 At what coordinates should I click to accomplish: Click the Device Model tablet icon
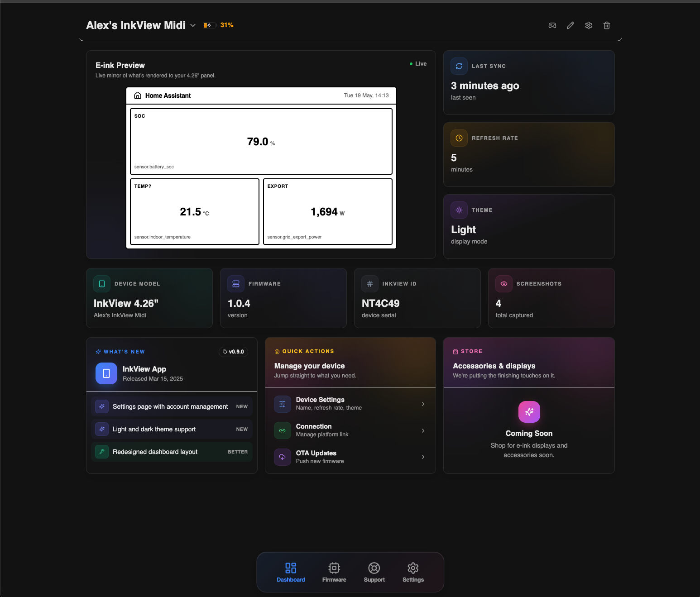(x=102, y=284)
